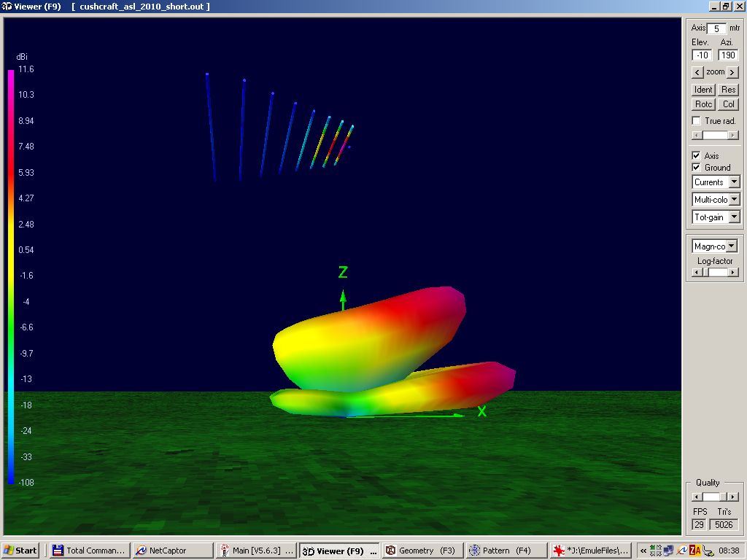Open Total Commander from the taskbar
747x560 pixels.
(90, 551)
